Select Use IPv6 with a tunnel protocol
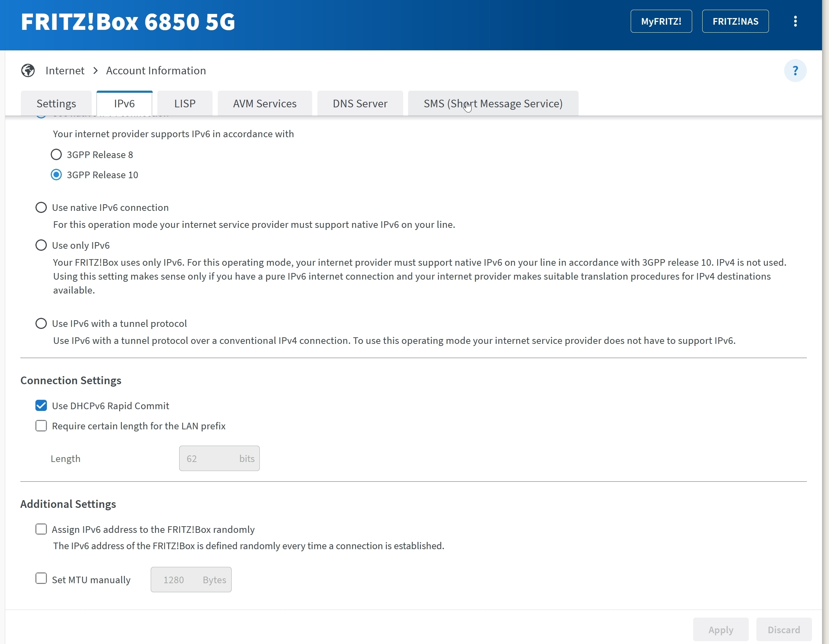 click(41, 323)
